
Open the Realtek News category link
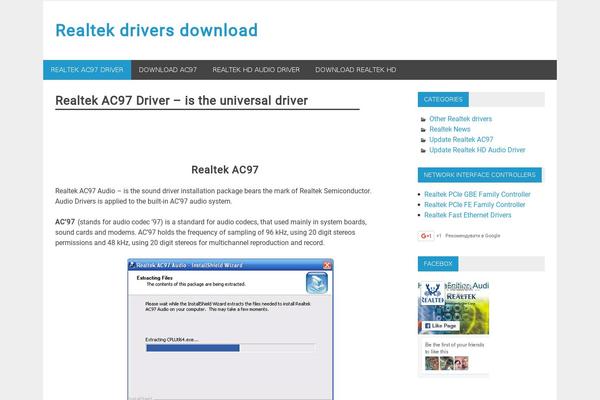450,129
